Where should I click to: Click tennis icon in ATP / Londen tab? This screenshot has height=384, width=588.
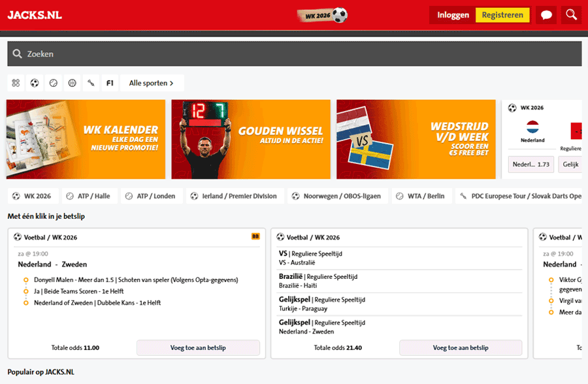[129, 196]
